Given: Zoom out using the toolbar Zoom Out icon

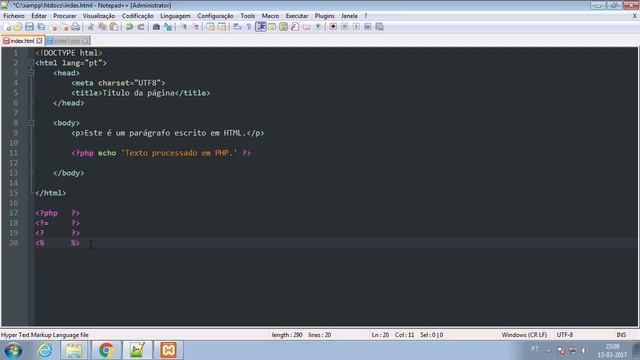Looking at the screenshot, I should pyautogui.click(x=196, y=27).
